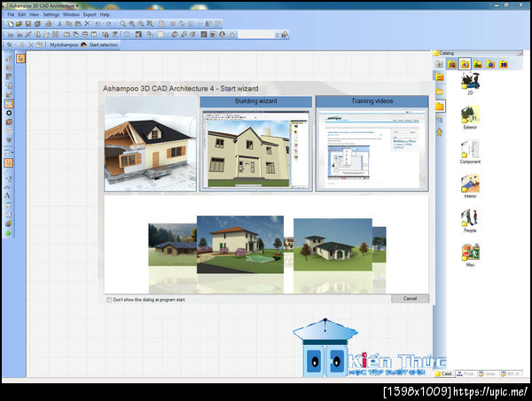The height and width of the screenshot is (401, 532).
Task: Click the zoom in magnifier icon
Action: [x=131, y=24]
